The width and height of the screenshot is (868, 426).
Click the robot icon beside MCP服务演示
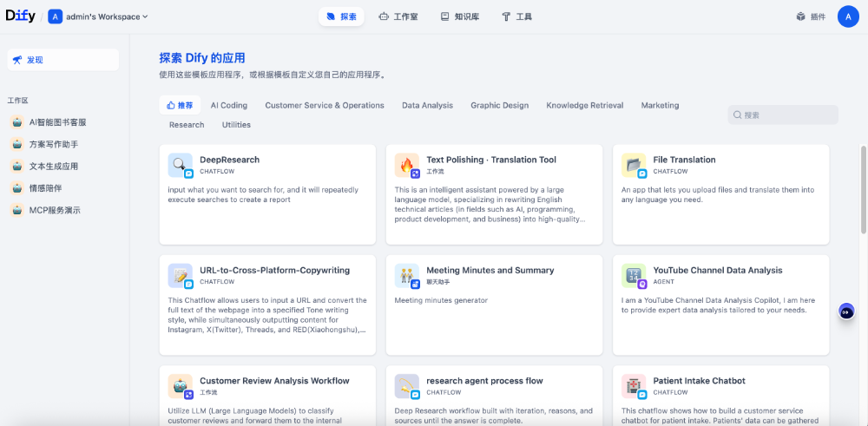click(17, 210)
